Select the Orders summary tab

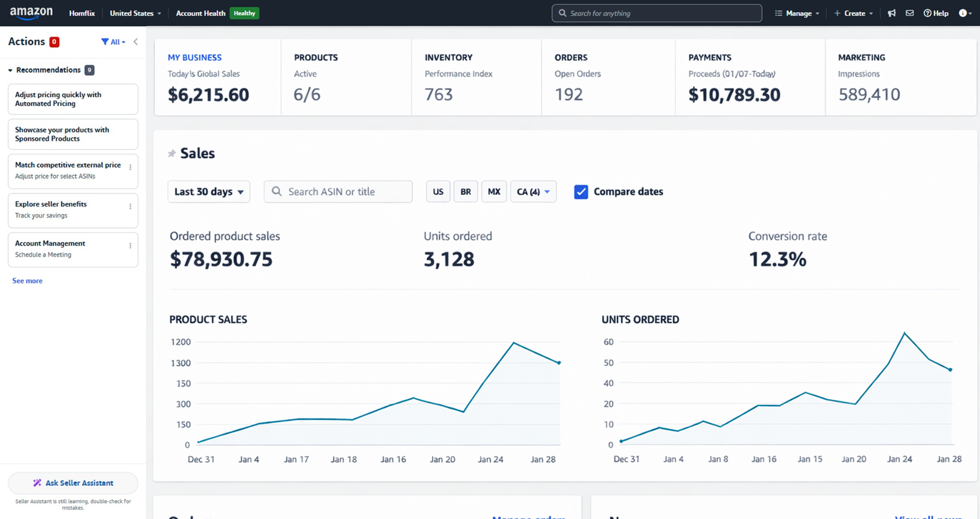click(x=608, y=77)
